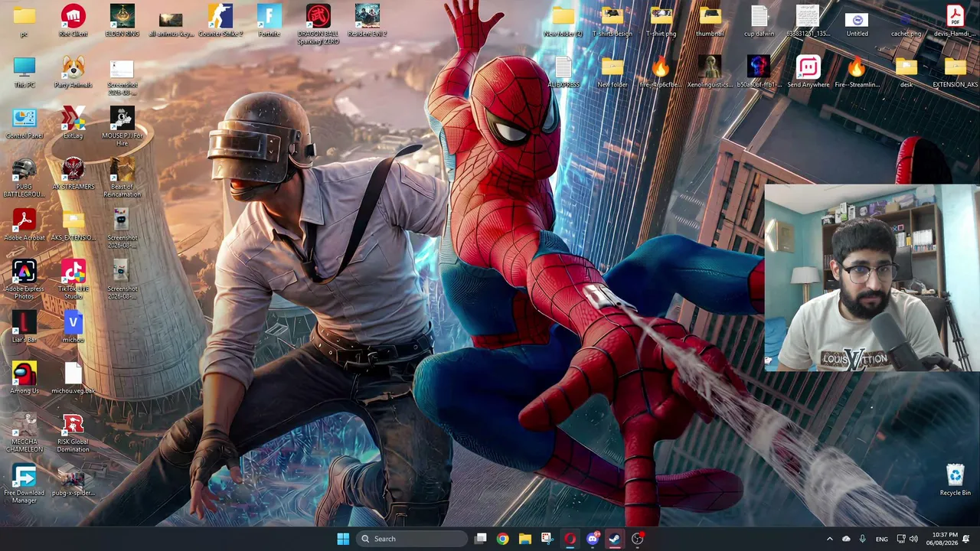The image size is (980, 551).
Task: Select the EXTENSION_AKS folder in the top-right corner
Action: coord(955,72)
